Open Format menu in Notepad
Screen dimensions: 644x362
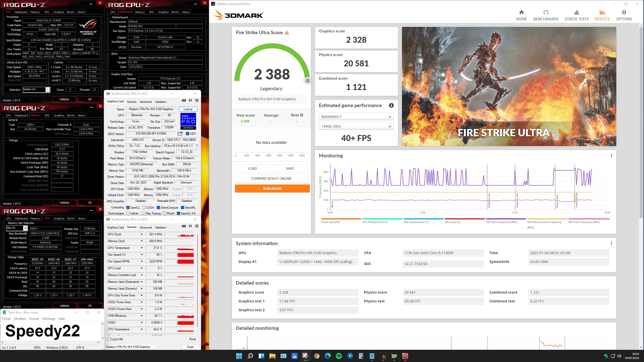pyautogui.click(x=34, y=319)
